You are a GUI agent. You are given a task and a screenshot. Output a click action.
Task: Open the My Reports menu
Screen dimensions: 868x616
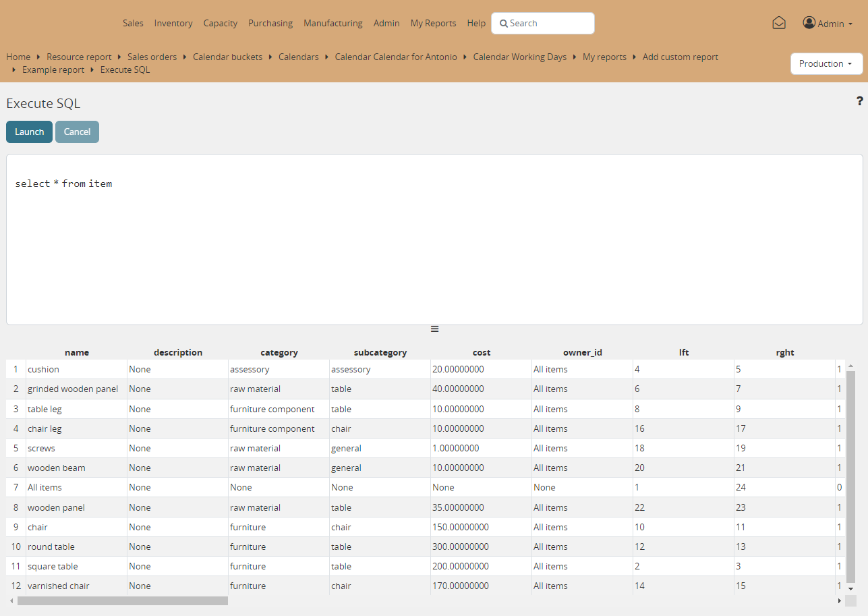tap(433, 23)
